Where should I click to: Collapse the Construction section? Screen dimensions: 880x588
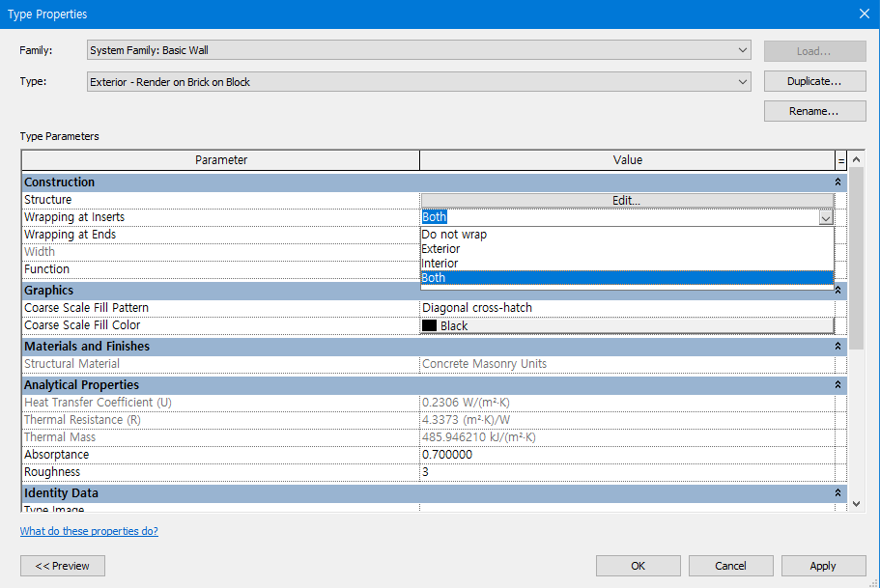pyautogui.click(x=837, y=182)
